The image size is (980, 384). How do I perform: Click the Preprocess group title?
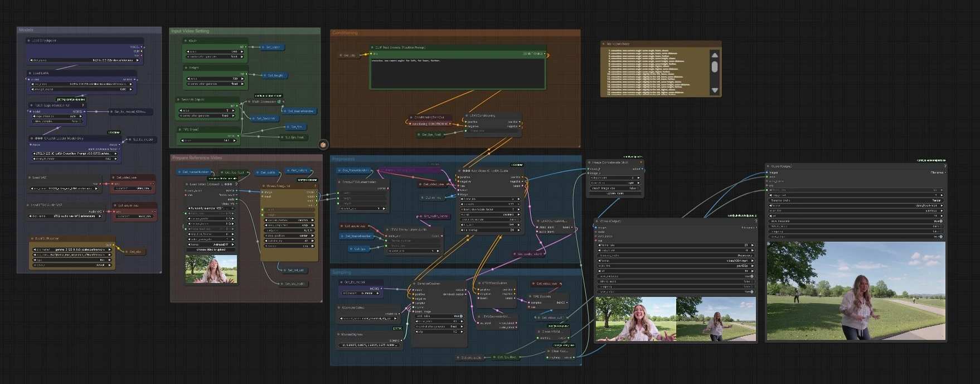(x=343, y=159)
